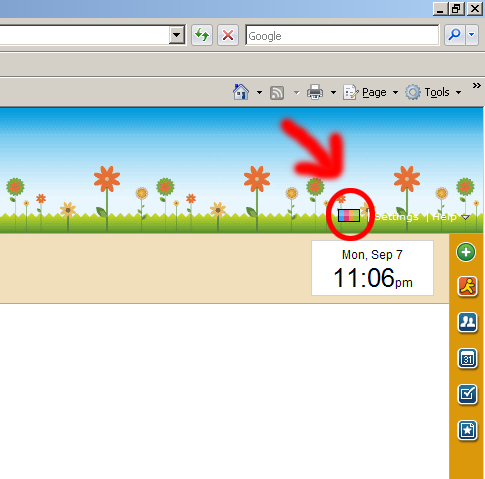Click the refresh page icon
This screenshot has width=485, height=479.
click(x=202, y=35)
